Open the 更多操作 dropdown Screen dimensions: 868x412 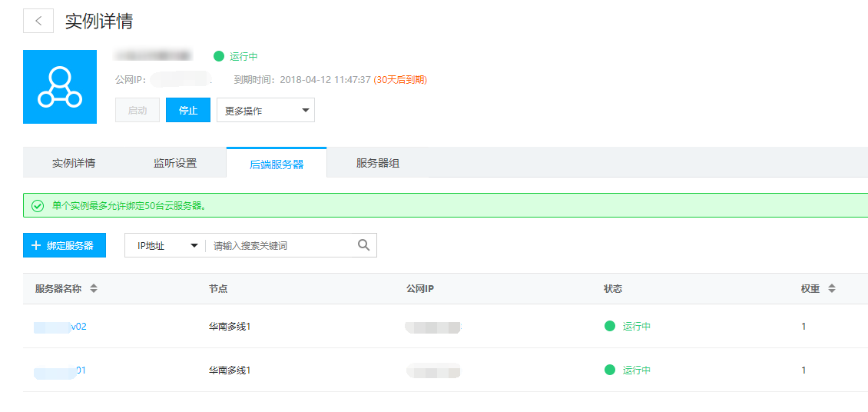265,110
